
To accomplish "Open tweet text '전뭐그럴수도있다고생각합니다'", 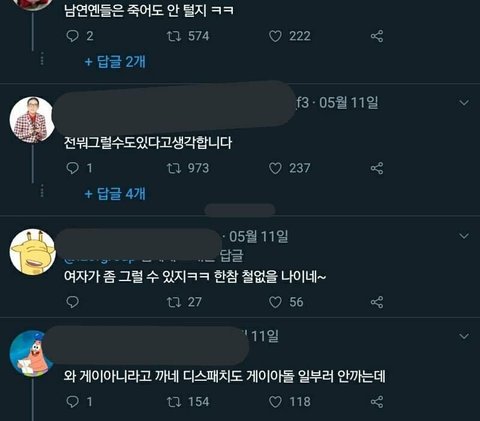I will pyautogui.click(x=148, y=143).
